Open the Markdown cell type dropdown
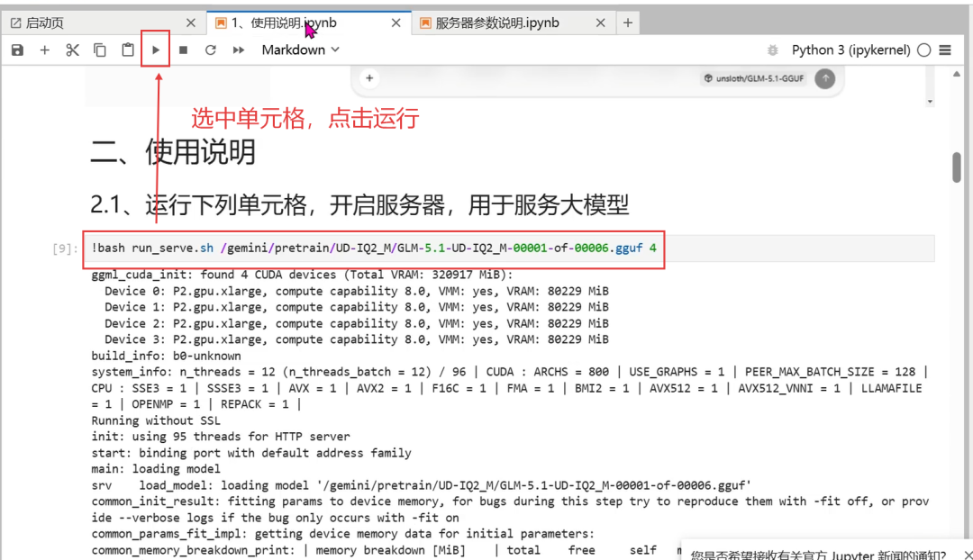 pyautogui.click(x=300, y=50)
